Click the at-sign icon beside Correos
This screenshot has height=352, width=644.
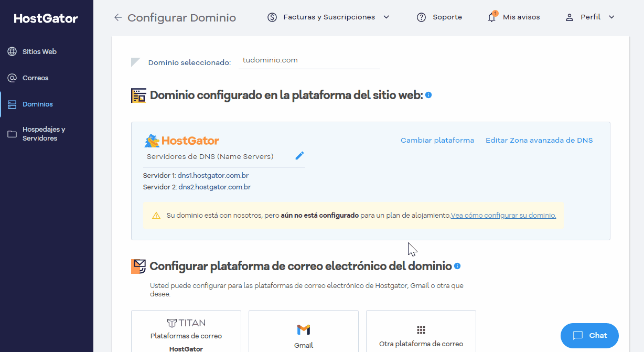point(12,78)
